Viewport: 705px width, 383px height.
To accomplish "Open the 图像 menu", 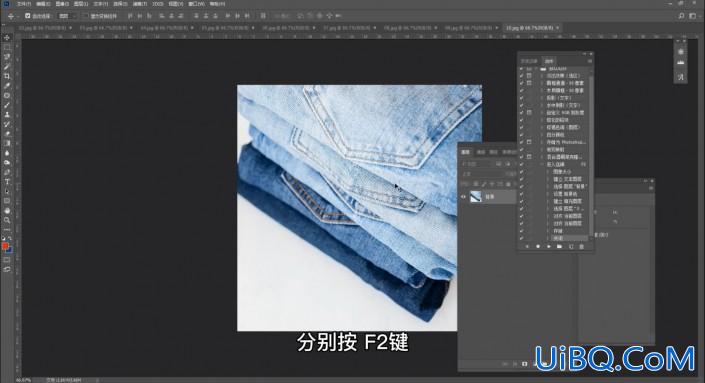I will pyautogui.click(x=62, y=4).
